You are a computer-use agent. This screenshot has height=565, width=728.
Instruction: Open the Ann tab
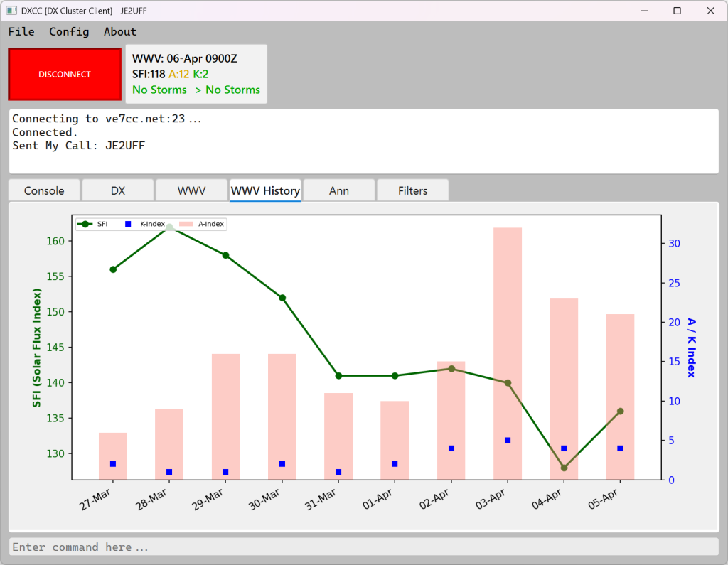point(339,190)
